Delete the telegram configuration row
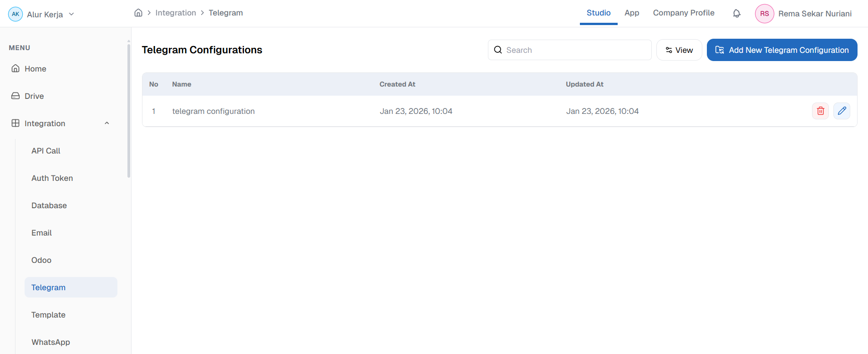Screen dimensions: 868x354 820,111
